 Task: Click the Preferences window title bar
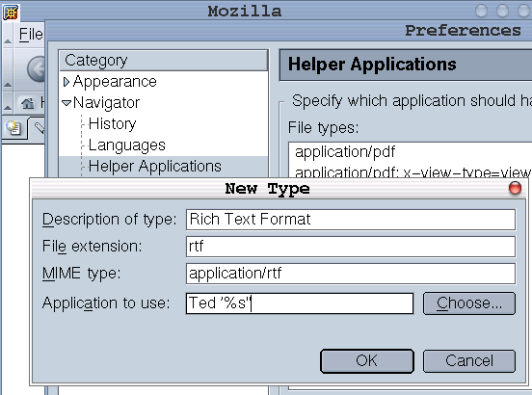point(288,31)
